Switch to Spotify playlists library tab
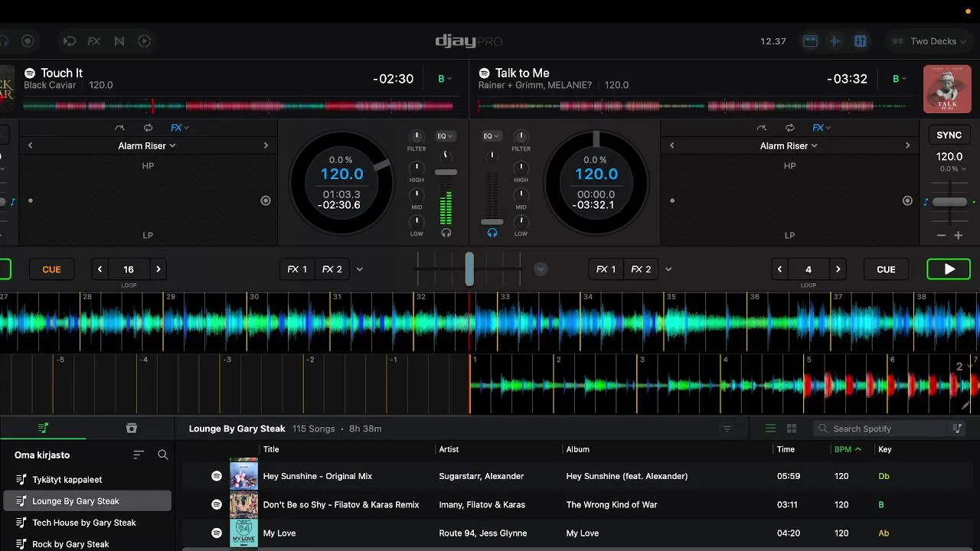The height and width of the screenshot is (551, 980). [x=43, y=429]
